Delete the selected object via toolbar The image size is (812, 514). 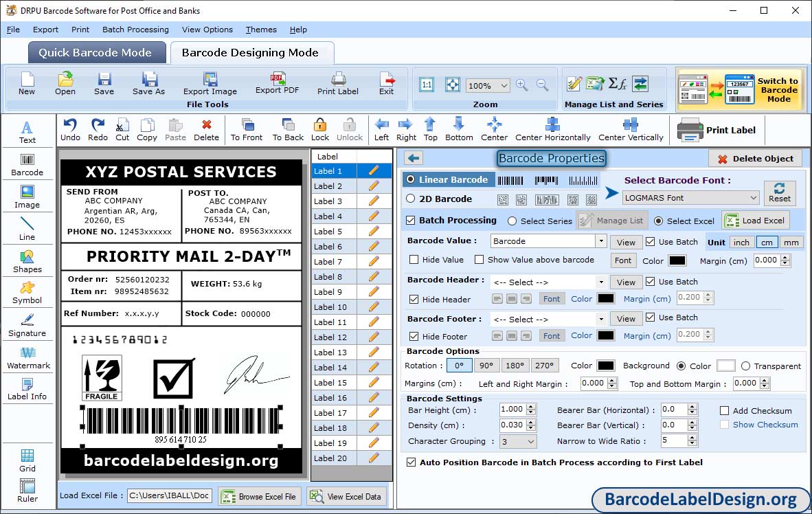click(x=207, y=130)
